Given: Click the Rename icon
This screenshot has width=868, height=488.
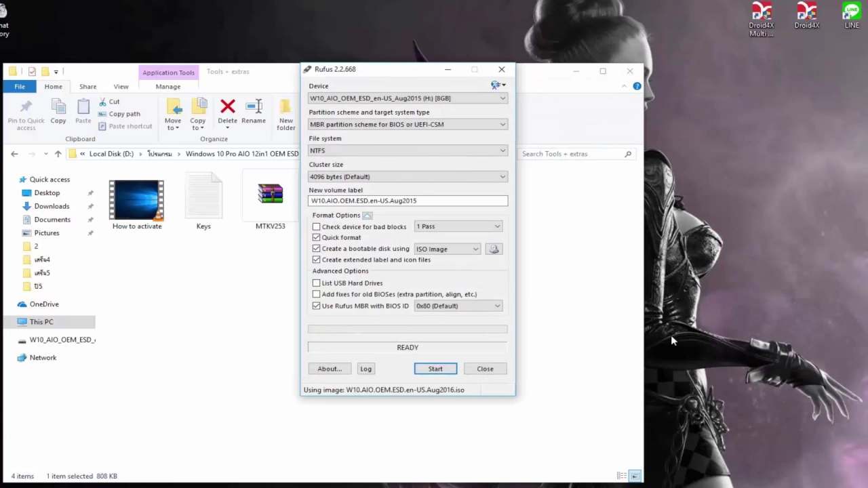Looking at the screenshot, I should pyautogui.click(x=254, y=106).
